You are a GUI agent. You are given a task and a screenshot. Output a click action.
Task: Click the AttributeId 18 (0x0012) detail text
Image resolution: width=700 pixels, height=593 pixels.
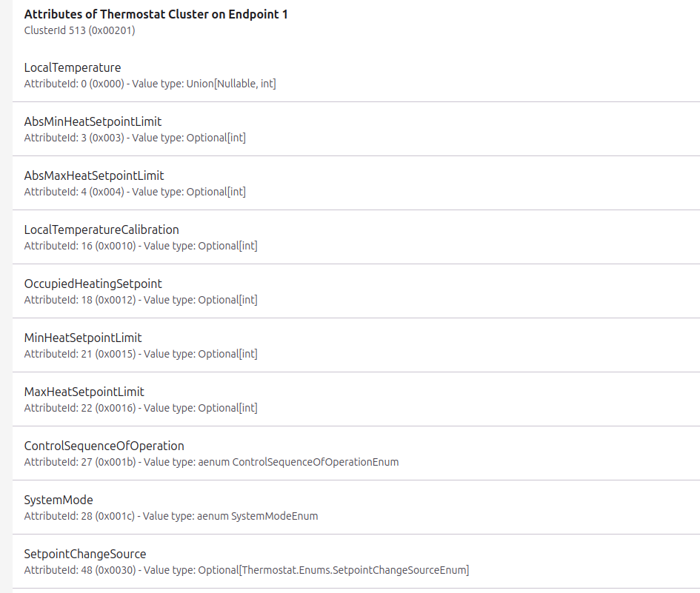click(141, 300)
